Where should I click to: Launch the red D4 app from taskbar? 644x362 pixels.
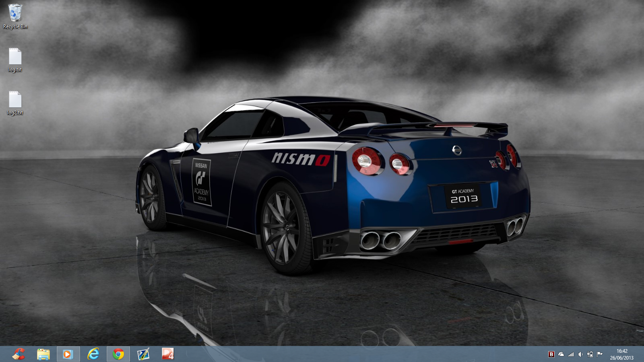click(168, 354)
